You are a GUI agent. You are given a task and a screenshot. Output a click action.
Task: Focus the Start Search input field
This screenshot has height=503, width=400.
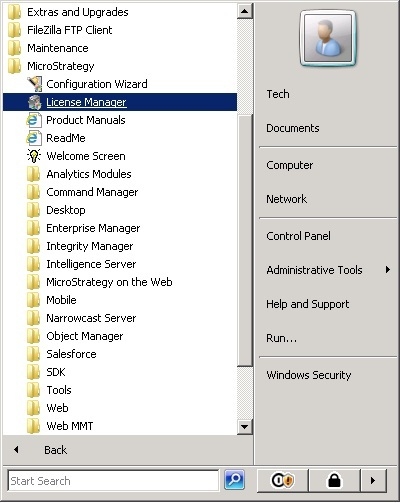click(x=113, y=481)
